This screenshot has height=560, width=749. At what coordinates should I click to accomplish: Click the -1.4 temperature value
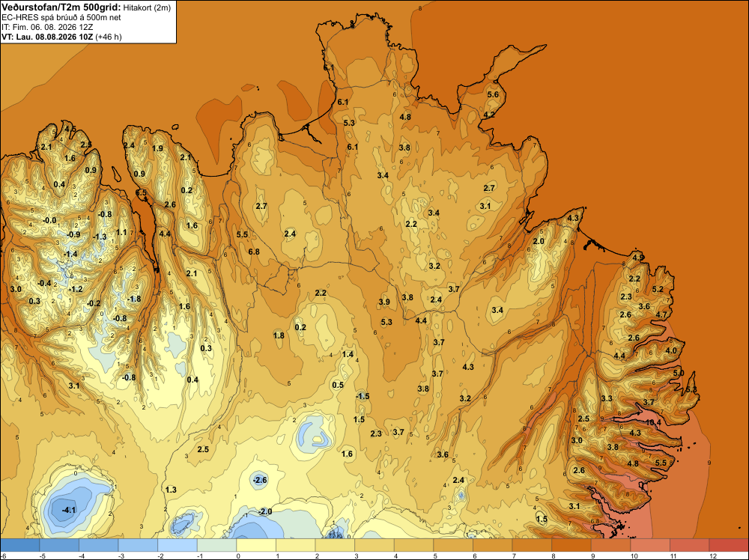click(x=70, y=254)
